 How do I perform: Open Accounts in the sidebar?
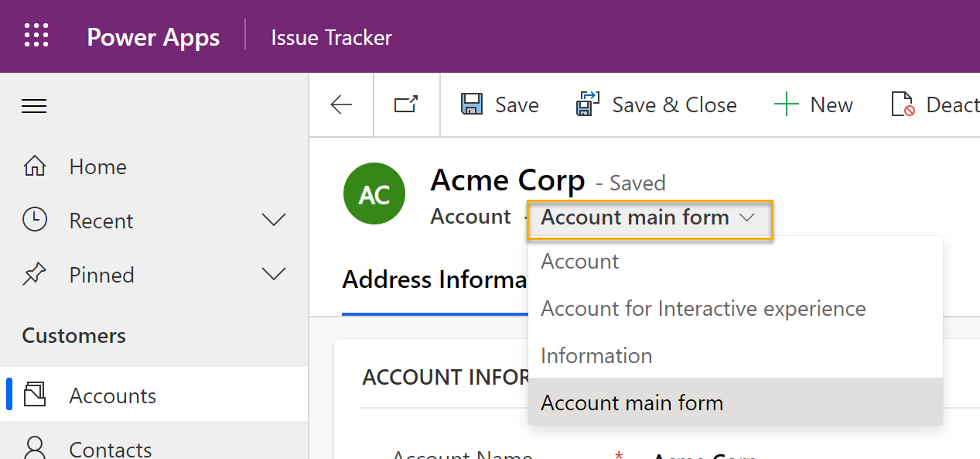click(112, 396)
